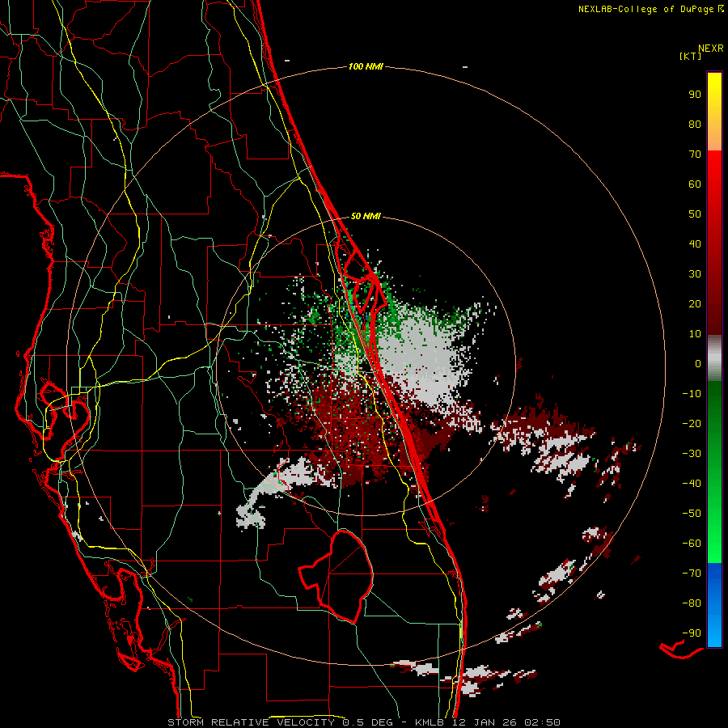Click the NEXR legend title
The image size is (728, 728).
[711, 48]
